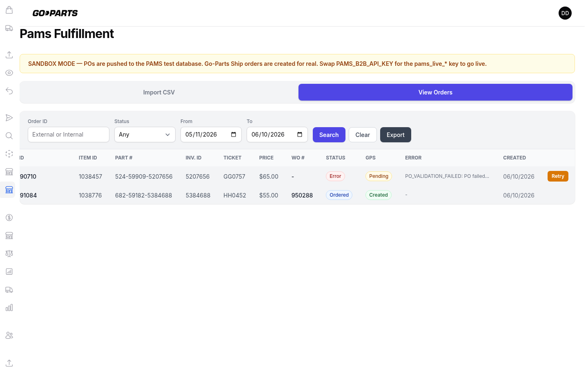Click the Ordered status badge
Viewport: 588px width, 368px height.
[x=339, y=195]
